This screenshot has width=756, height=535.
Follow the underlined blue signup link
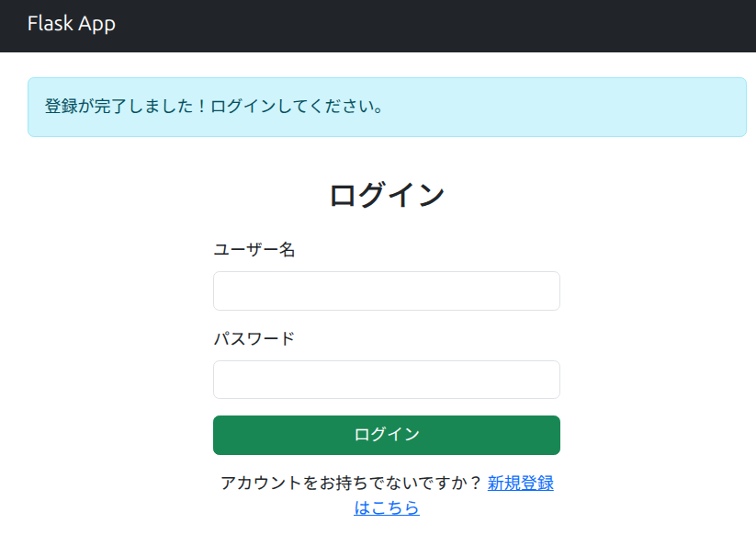pyautogui.click(x=520, y=484)
